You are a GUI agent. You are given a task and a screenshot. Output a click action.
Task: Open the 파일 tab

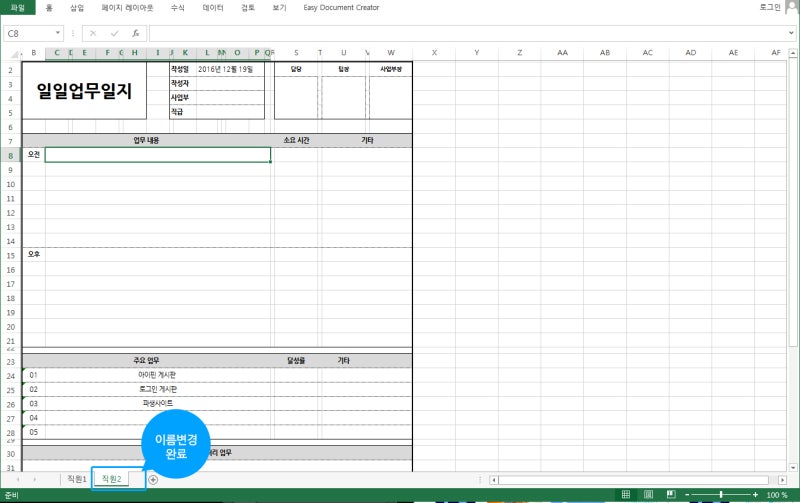click(18, 7)
